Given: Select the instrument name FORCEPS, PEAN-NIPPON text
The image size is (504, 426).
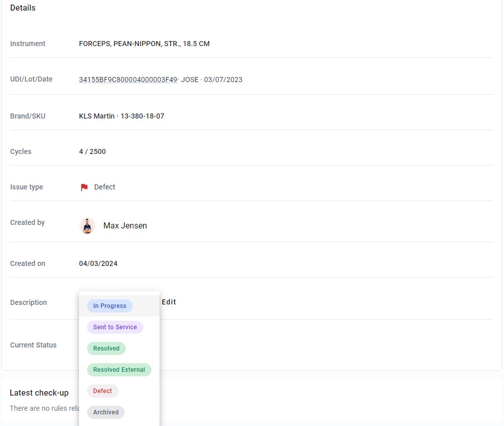Looking at the screenshot, I should (144, 44).
